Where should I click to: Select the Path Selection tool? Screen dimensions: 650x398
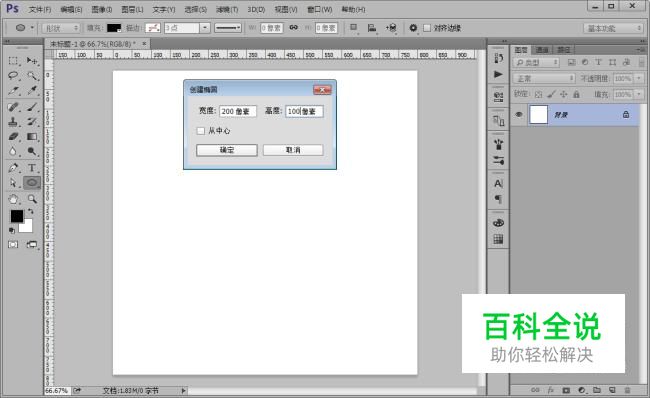(13, 183)
